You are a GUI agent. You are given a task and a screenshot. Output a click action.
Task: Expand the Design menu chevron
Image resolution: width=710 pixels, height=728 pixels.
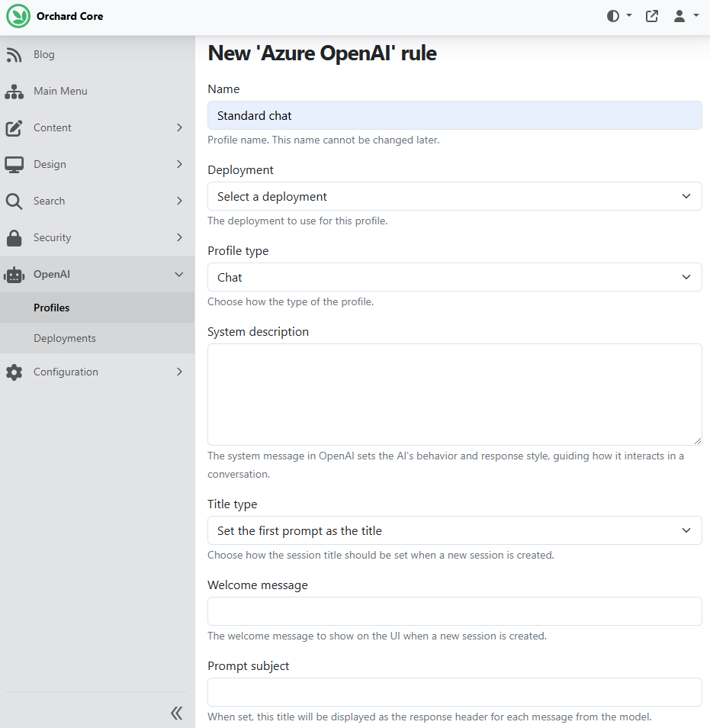tap(179, 164)
